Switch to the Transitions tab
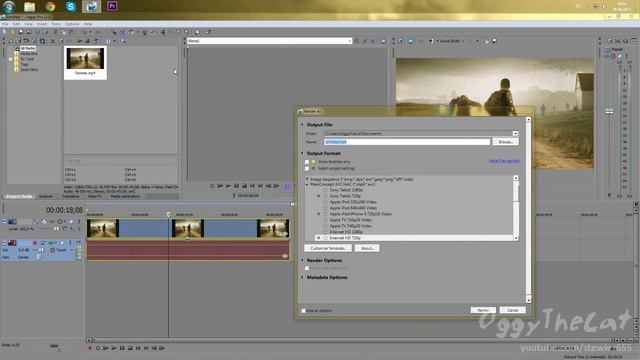This screenshot has width=640, height=360. tap(70, 196)
